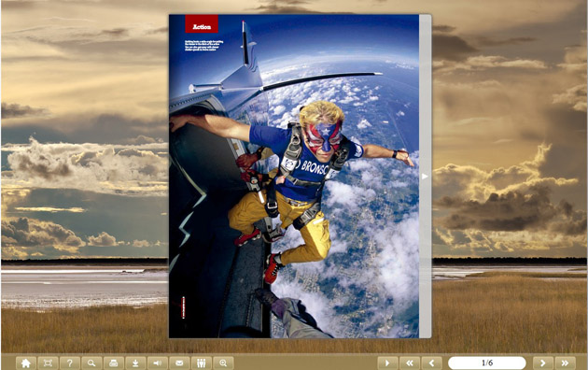This screenshot has width=588, height=370.
Task: Toggle the sound speaker icon
Action: coord(158,363)
